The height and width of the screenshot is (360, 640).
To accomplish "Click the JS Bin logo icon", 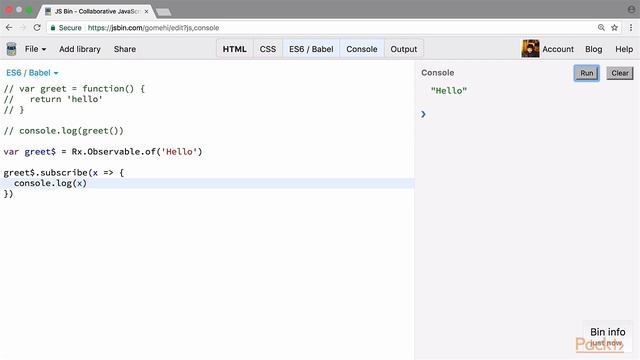I will coord(11,49).
